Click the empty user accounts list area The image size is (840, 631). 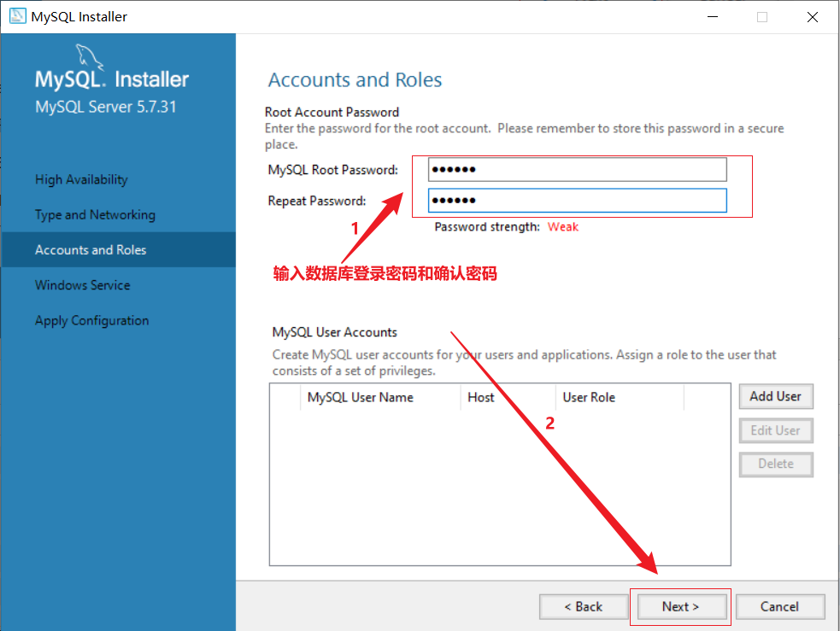(x=500, y=487)
